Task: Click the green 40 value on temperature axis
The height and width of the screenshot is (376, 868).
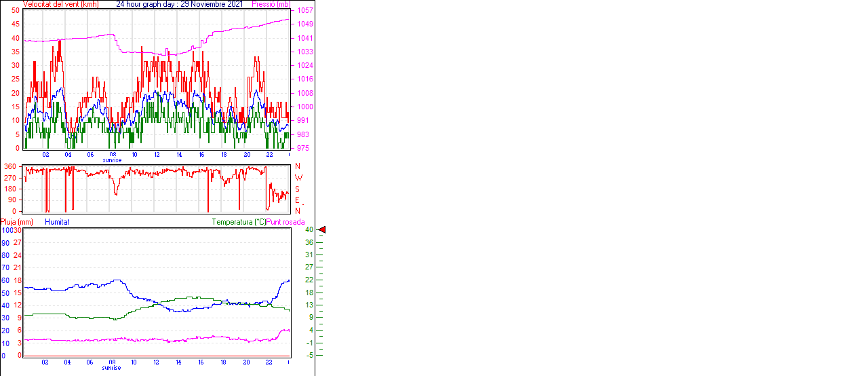Action: (309, 230)
